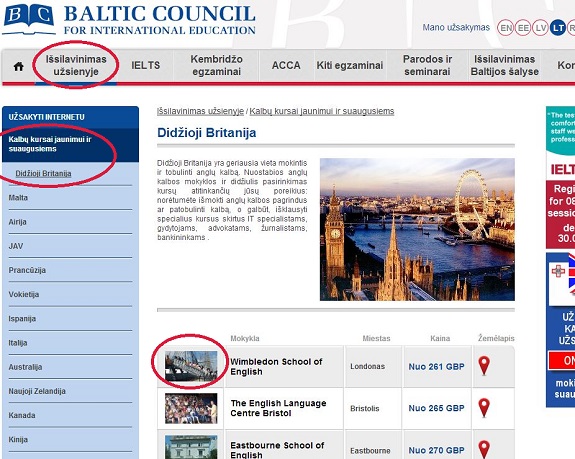Screen dimensions: 575x459
Task: Click Išsilavinimas užsienyje breadcrumb link
Action: click(x=200, y=111)
